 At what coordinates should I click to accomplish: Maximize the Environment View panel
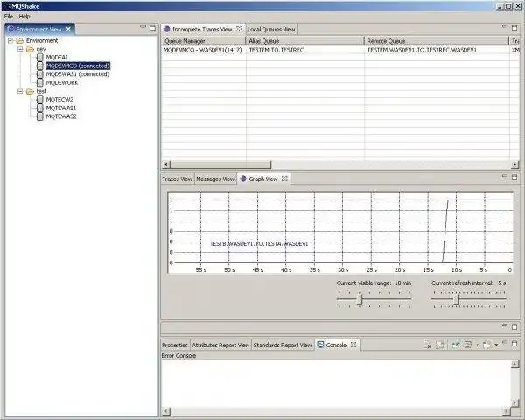coord(152,28)
